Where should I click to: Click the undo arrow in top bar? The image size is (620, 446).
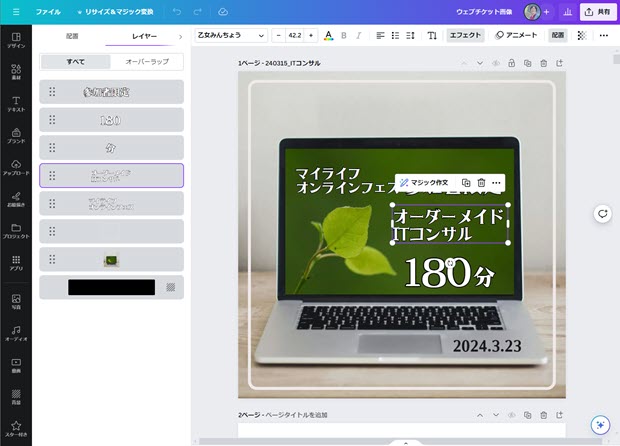177,11
